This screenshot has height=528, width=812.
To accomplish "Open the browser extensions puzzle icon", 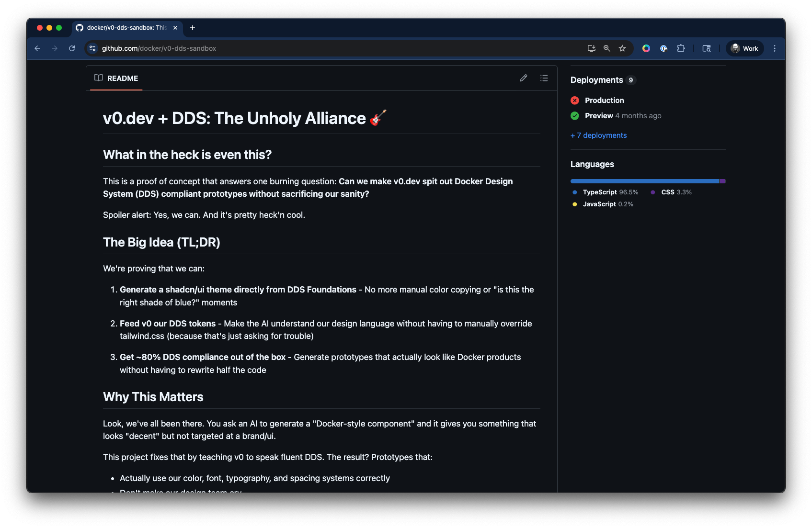I will coord(681,48).
